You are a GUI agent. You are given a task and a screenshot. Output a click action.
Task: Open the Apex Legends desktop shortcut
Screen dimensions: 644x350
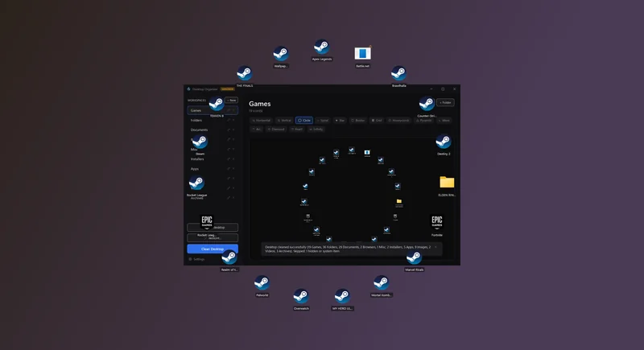[321, 47]
